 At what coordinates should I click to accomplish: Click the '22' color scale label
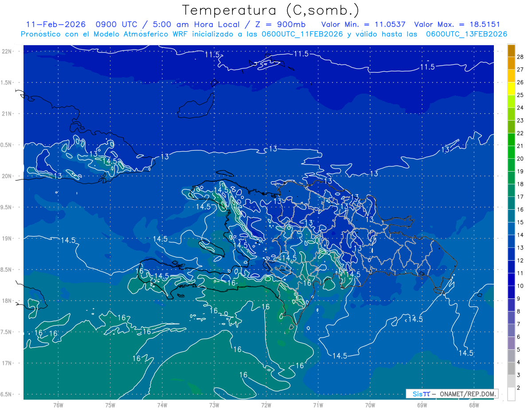(x=520, y=133)
